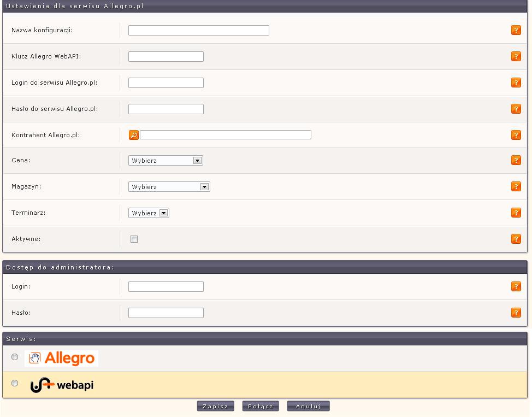Click help icon for Nazwa konfiguracji

point(516,30)
